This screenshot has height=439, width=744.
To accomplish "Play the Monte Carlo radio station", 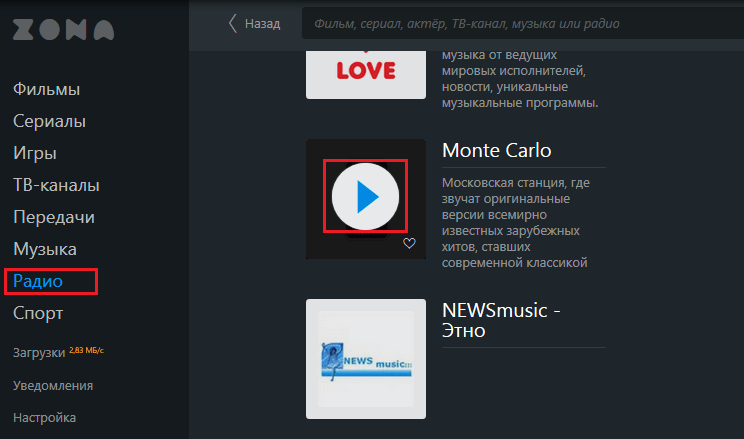I will coord(365,196).
